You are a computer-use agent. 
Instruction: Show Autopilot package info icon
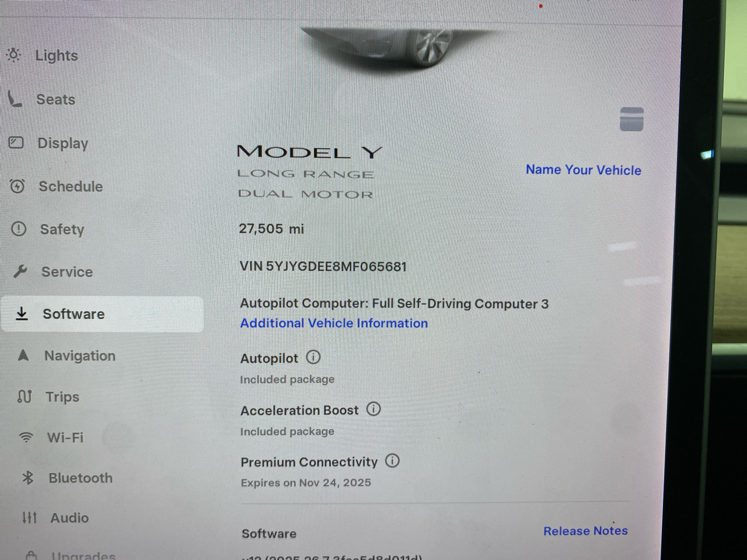tap(313, 357)
